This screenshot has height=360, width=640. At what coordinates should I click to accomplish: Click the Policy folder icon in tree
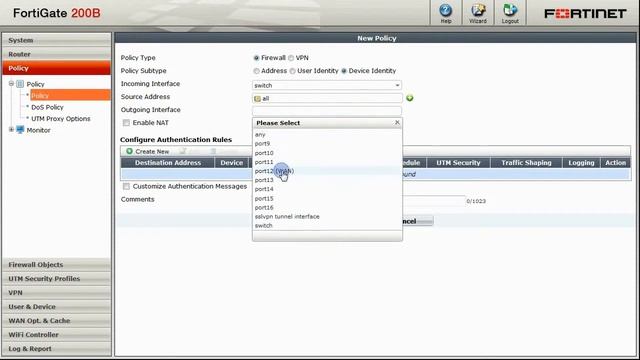point(20,84)
